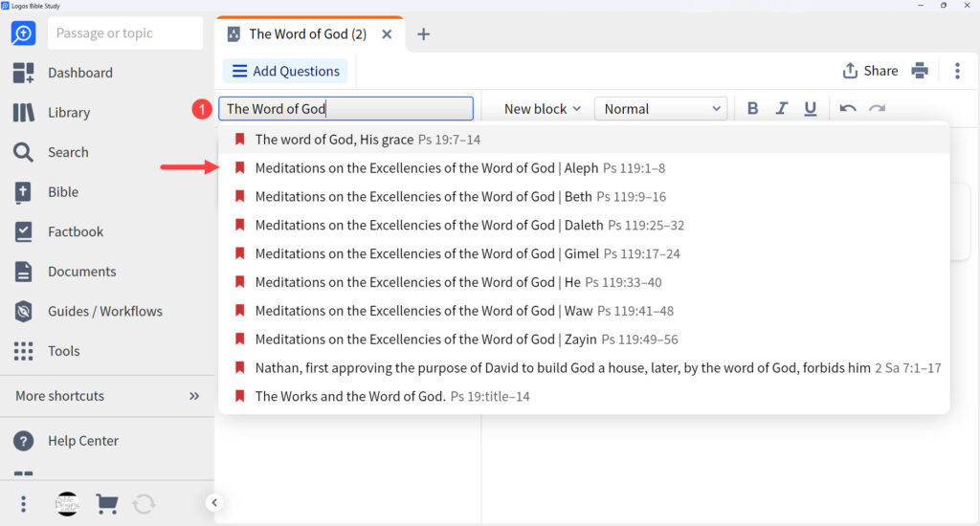This screenshot has height=526, width=980.
Task: Click the user profile avatar
Action: click(x=67, y=503)
